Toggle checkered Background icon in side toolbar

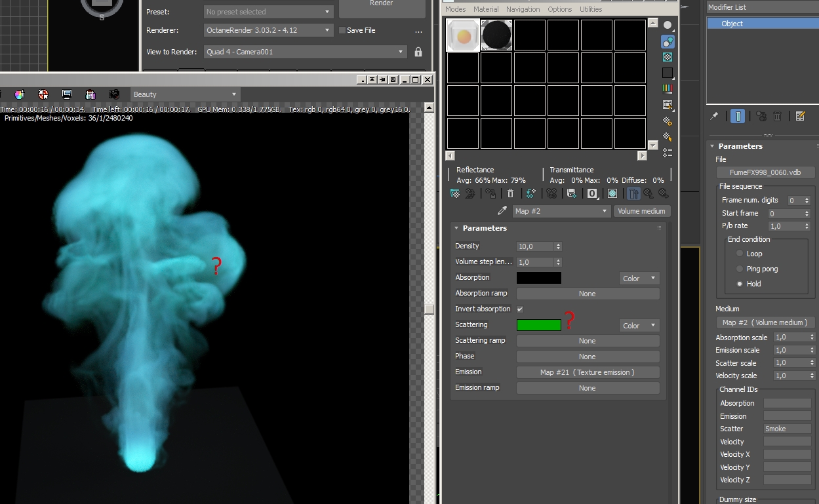[x=668, y=57]
